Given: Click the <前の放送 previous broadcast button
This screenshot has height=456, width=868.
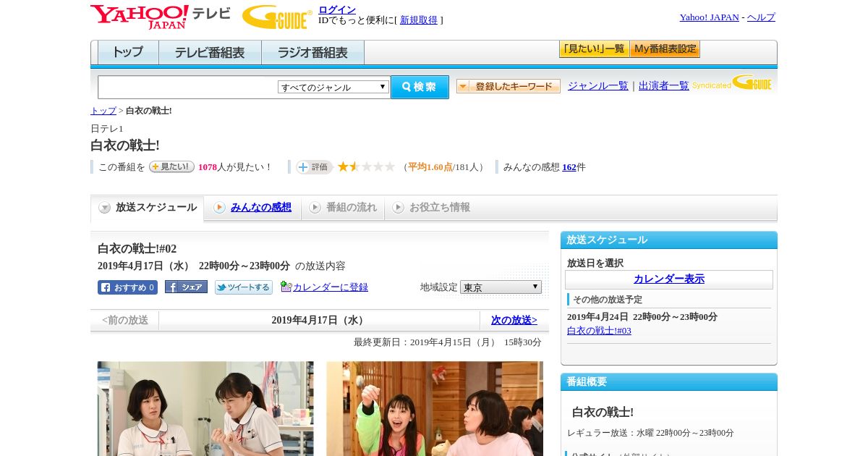Looking at the screenshot, I should (125, 320).
